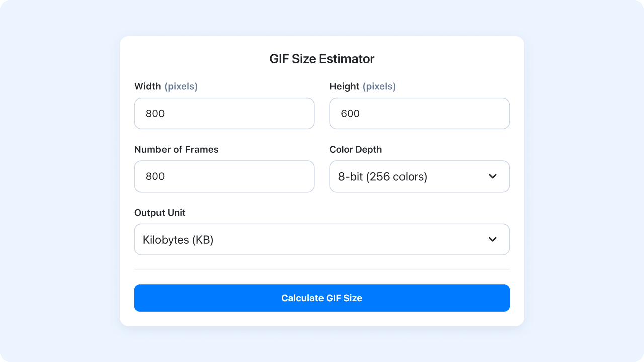Click the Height label text
The image size is (644, 362).
(x=344, y=86)
